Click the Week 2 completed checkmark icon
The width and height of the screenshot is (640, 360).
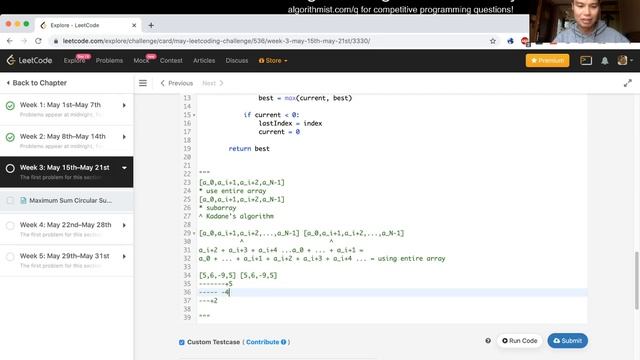pyautogui.click(x=10, y=137)
